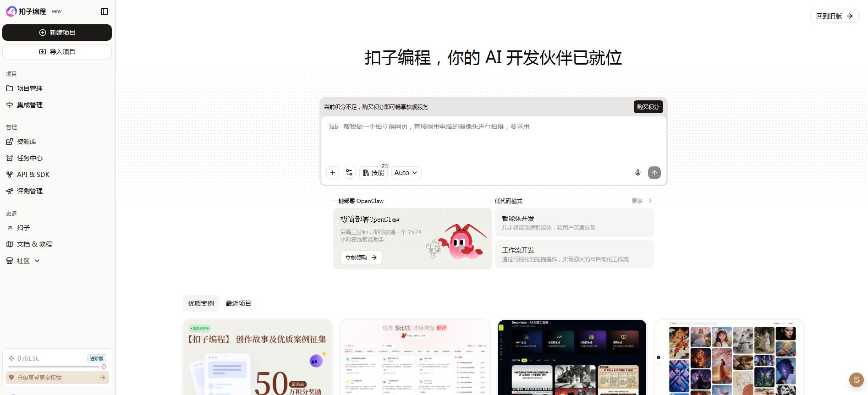Click the 项目管理 folder icon
Screen dimensions: 868x395
click(10, 88)
